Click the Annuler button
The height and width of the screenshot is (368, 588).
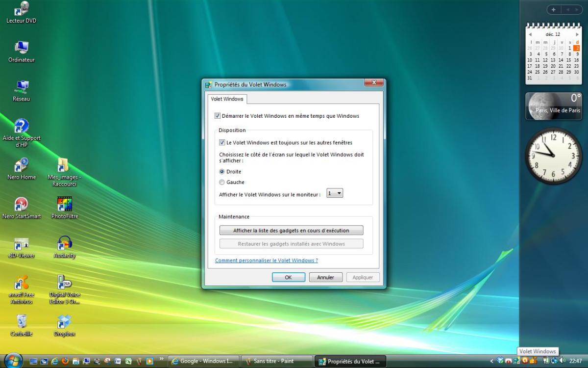325,278
